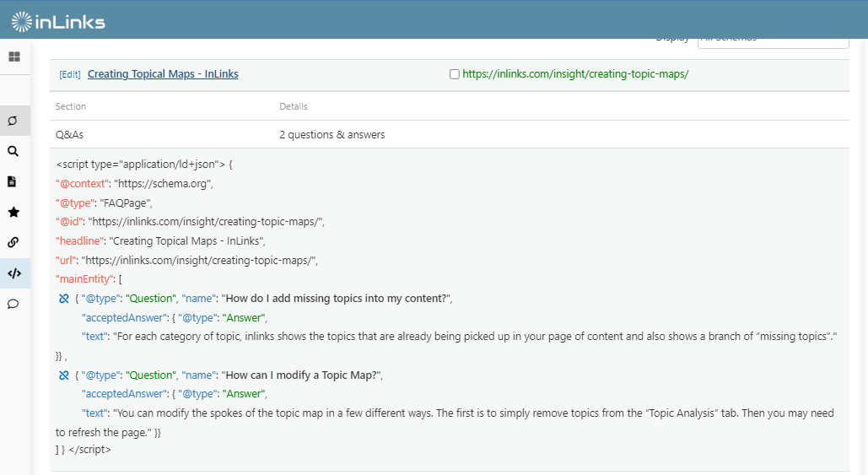Open the star icon in sidebar
This screenshot has width=868, height=475.
coord(13,212)
